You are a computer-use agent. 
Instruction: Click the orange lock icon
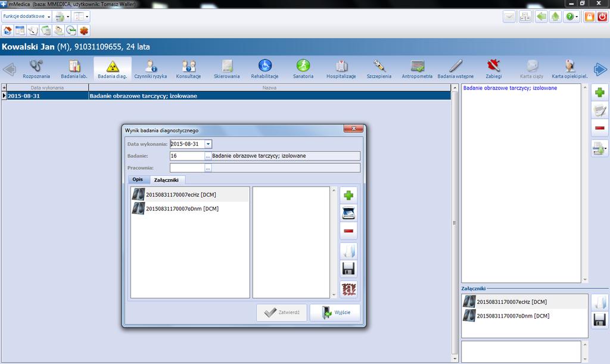tap(589, 17)
